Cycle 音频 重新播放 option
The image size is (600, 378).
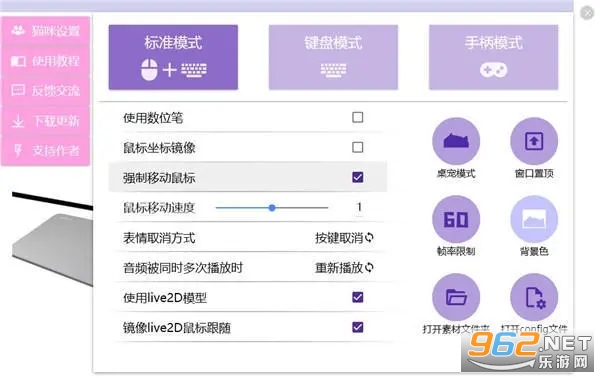[344, 267]
